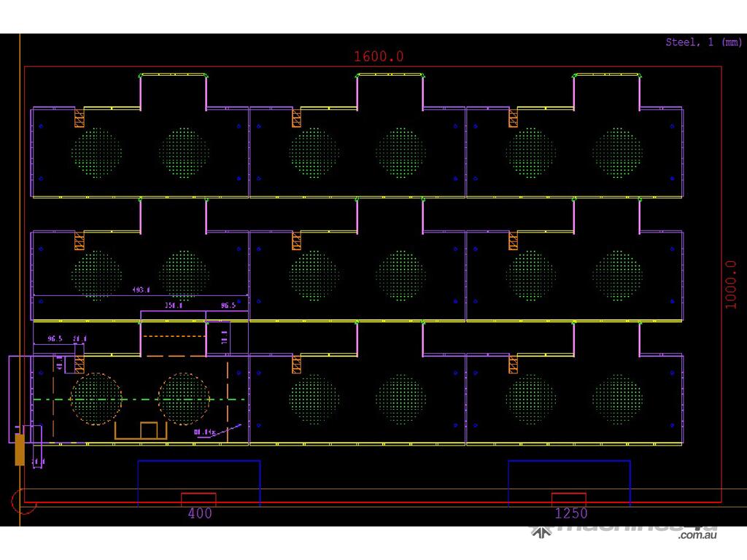Select the 1000.0 sheet height dimension
The height and width of the screenshot is (560, 747).
(731, 284)
